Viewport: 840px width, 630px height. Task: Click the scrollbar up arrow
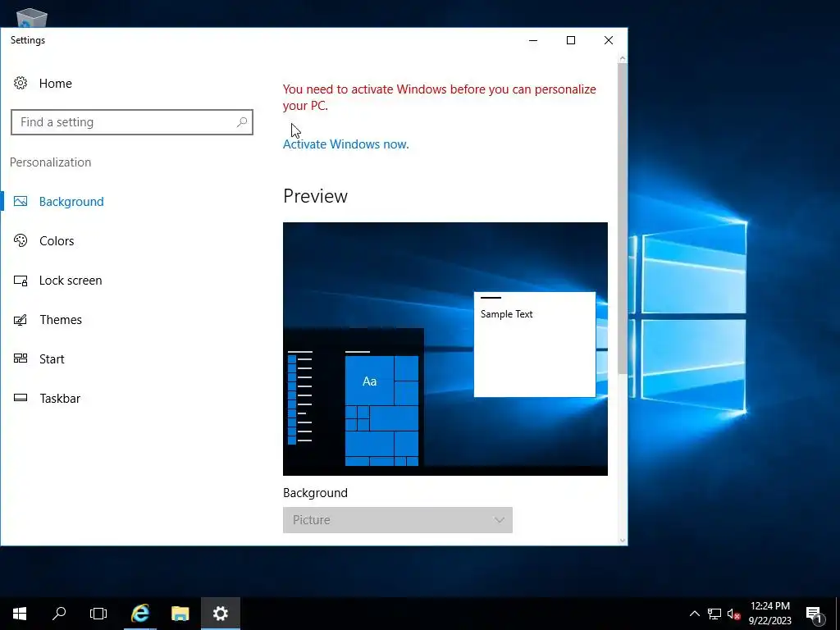pos(622,58)
